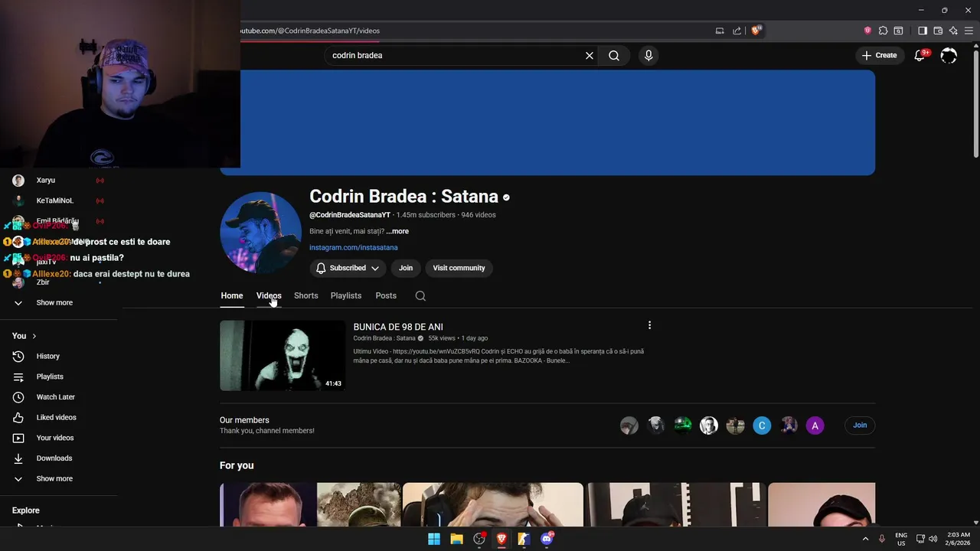Open the History icon in the sidebar
This screenshot has height=551, width=980.
(x=18, y=356)
